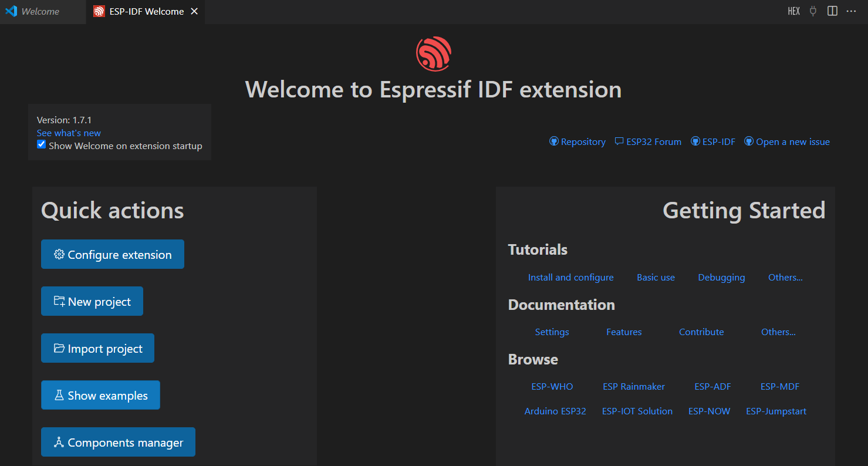Click the Configure extension button
This screenshot has height=466, width=868.
113,254
